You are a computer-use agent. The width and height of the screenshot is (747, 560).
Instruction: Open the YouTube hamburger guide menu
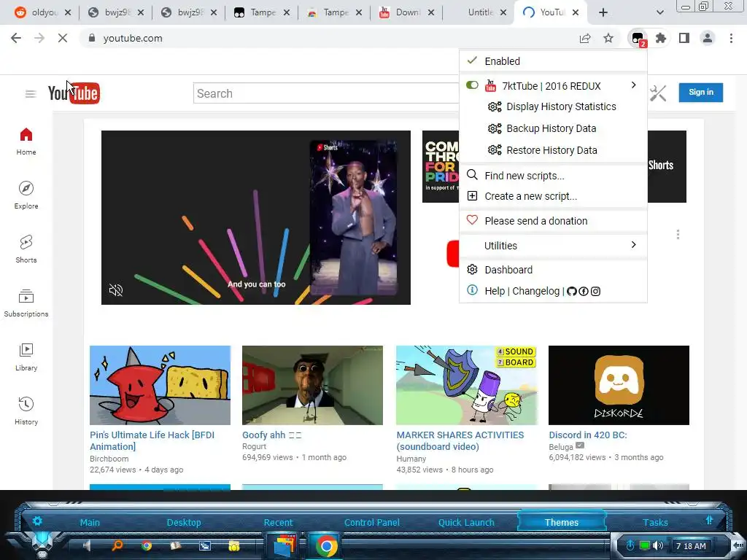click(x=31, y=94)
